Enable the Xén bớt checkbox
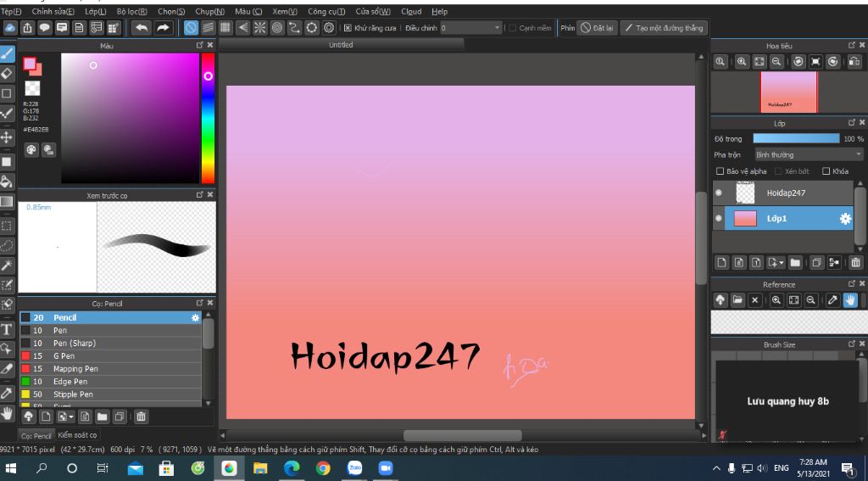The image size is (868, 481). (778, 171)
